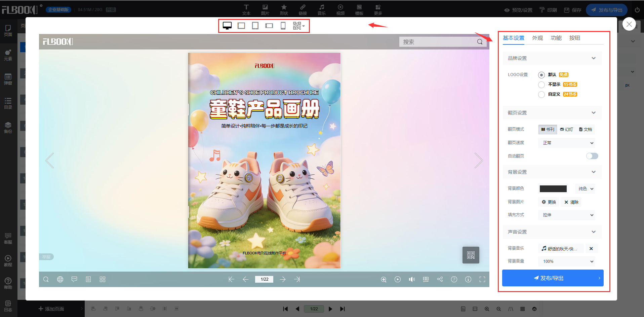Viewport: 644px width, 317px height.
Task: Click 更换 to change background image
Action: 549,202
